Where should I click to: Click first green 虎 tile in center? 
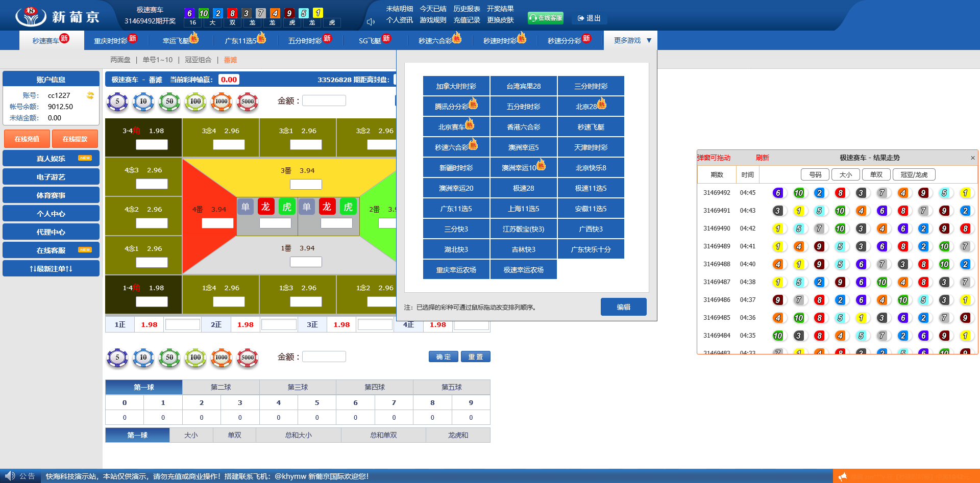pyautogui.click(x=287, y=207)
